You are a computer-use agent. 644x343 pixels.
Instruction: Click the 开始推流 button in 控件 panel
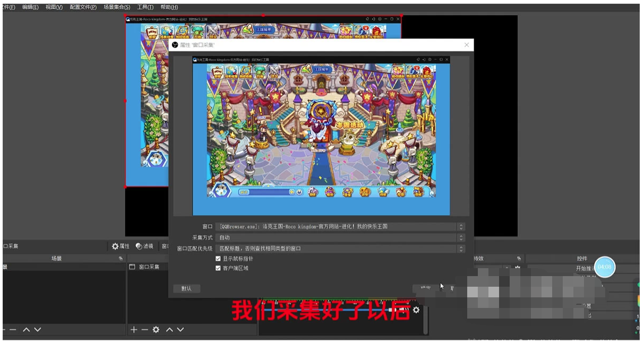[582, 268]
